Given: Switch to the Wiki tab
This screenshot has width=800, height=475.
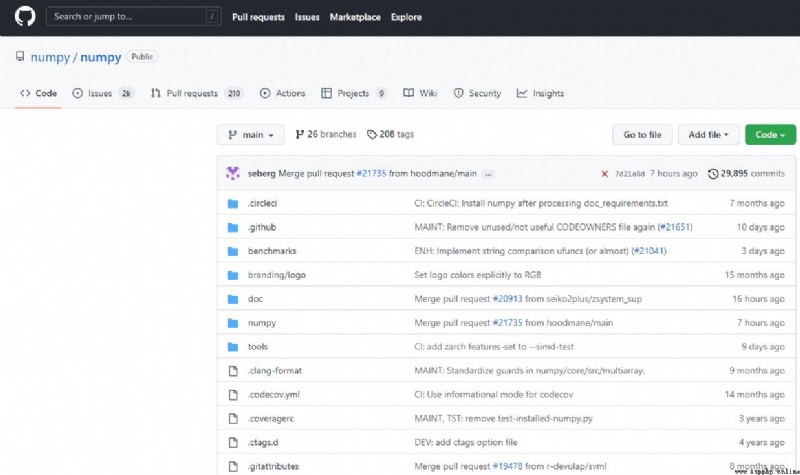Looking at the screenshot, I should [x=420, y=93].
